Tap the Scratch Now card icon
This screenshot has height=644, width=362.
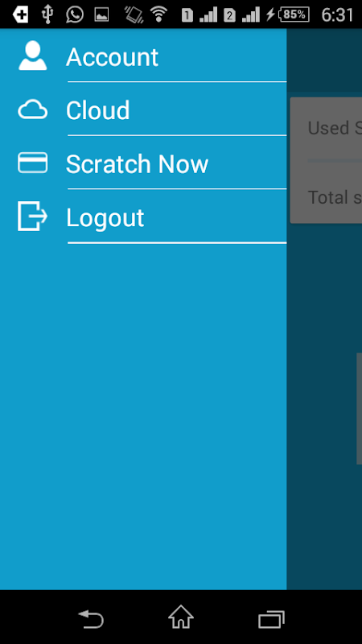pyautogui.click(x=32, y=163)
